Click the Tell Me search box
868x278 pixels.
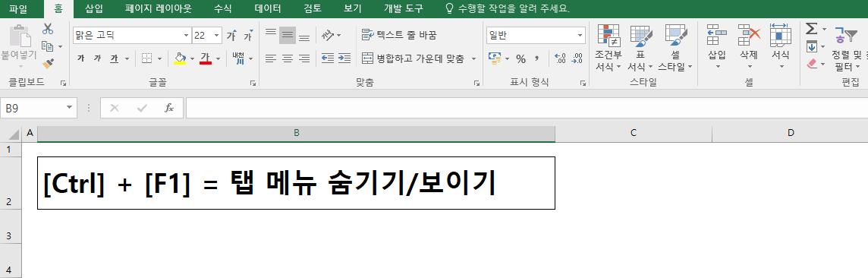pos(508,8)
